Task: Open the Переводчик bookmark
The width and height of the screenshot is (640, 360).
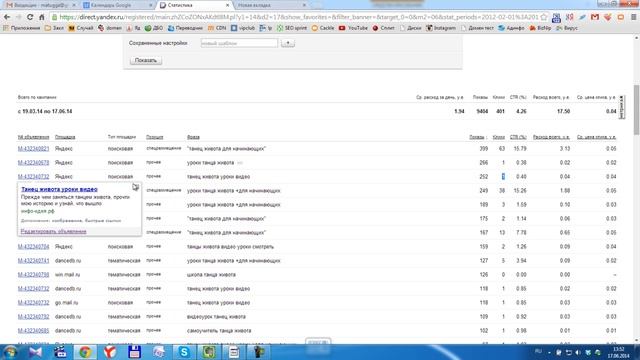Action: [185, 28]
